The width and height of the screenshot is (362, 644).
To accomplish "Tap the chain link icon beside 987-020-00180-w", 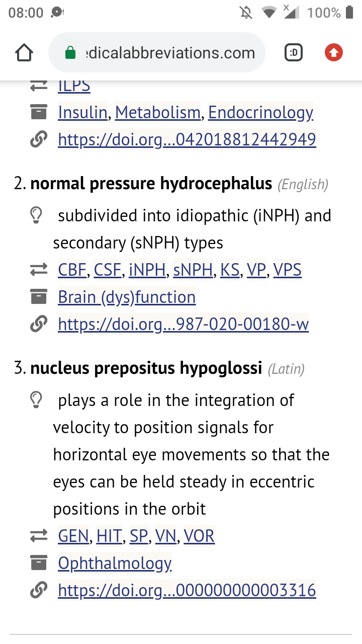I will [39, 324].
